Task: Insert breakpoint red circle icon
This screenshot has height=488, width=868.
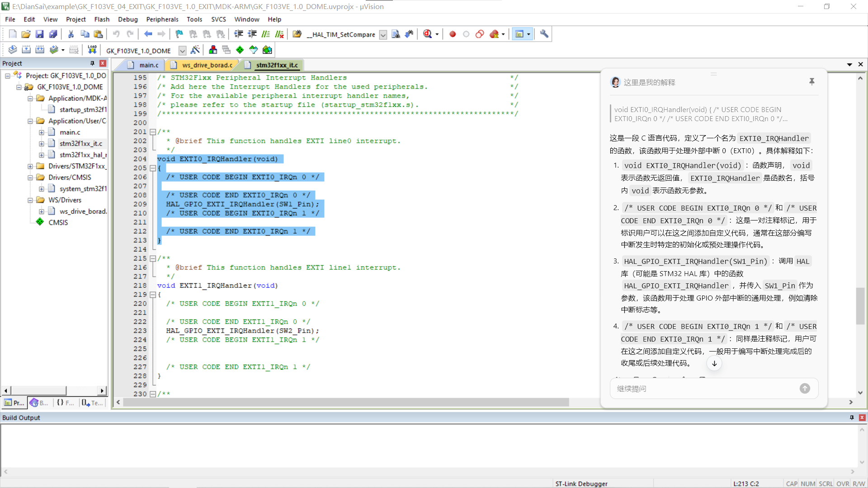Action: point(453,34)
